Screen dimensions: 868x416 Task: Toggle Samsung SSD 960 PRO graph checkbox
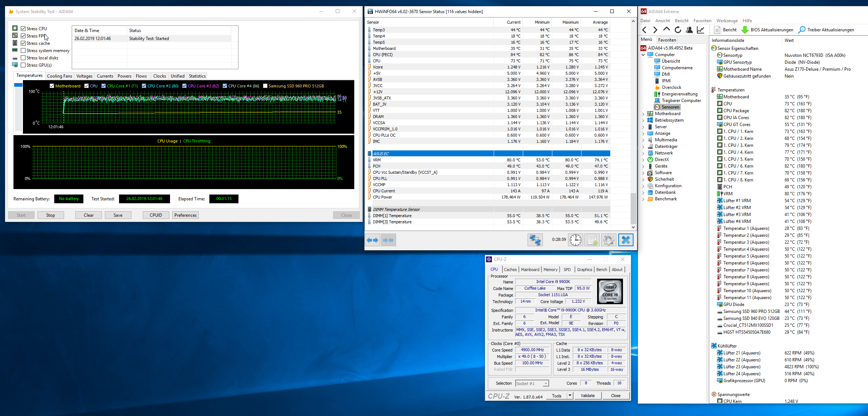(x=265, y=86)
